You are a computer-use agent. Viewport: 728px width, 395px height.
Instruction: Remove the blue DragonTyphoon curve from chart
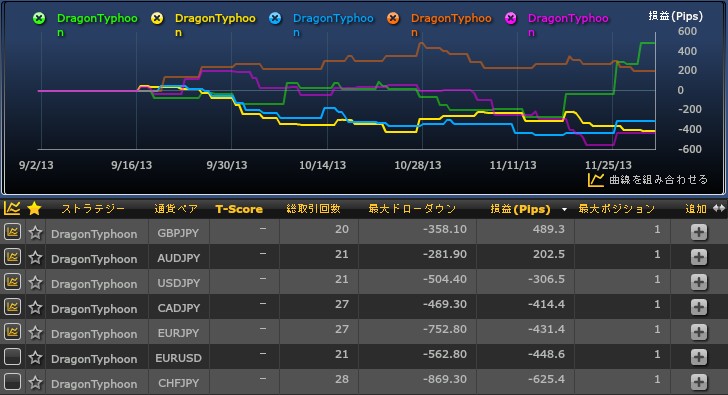pos(275,19)
